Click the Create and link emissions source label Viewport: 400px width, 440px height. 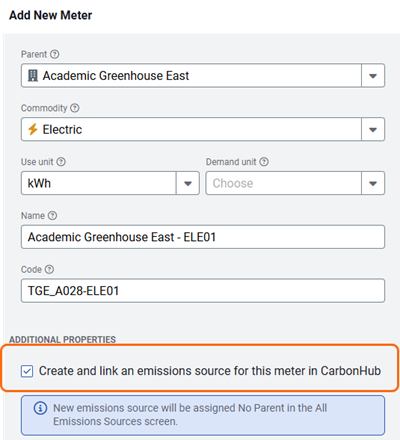coord(210,371)
